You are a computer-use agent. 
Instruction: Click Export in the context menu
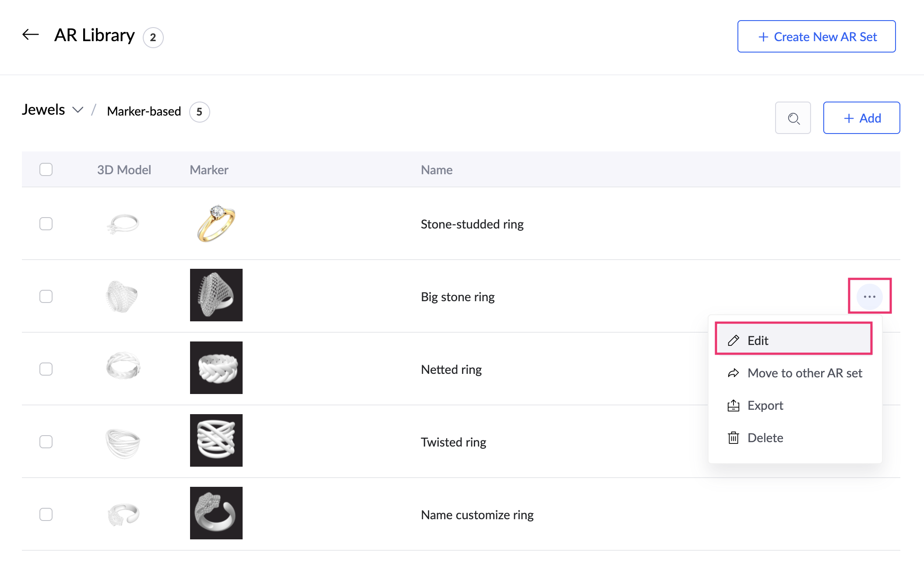click(x=765, y=405)
